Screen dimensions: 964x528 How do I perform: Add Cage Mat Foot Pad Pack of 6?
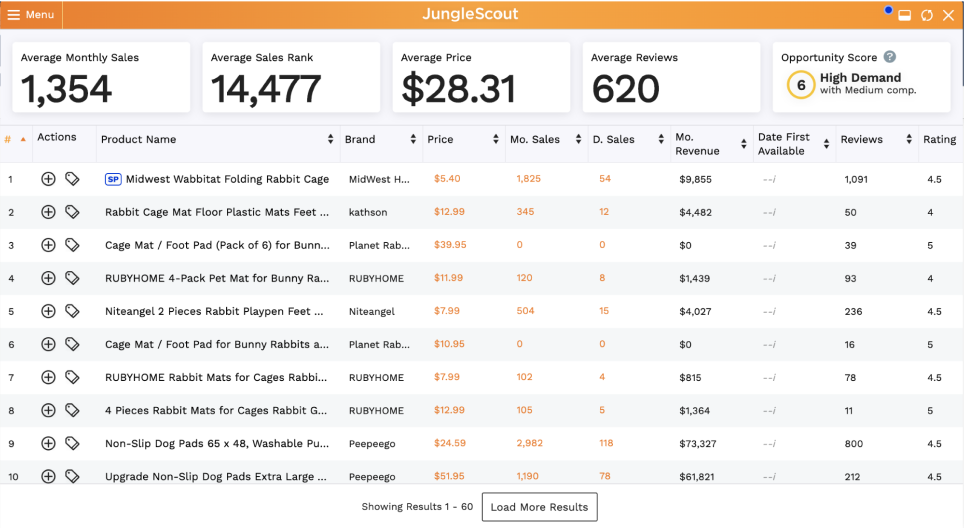tap(48, 245)
